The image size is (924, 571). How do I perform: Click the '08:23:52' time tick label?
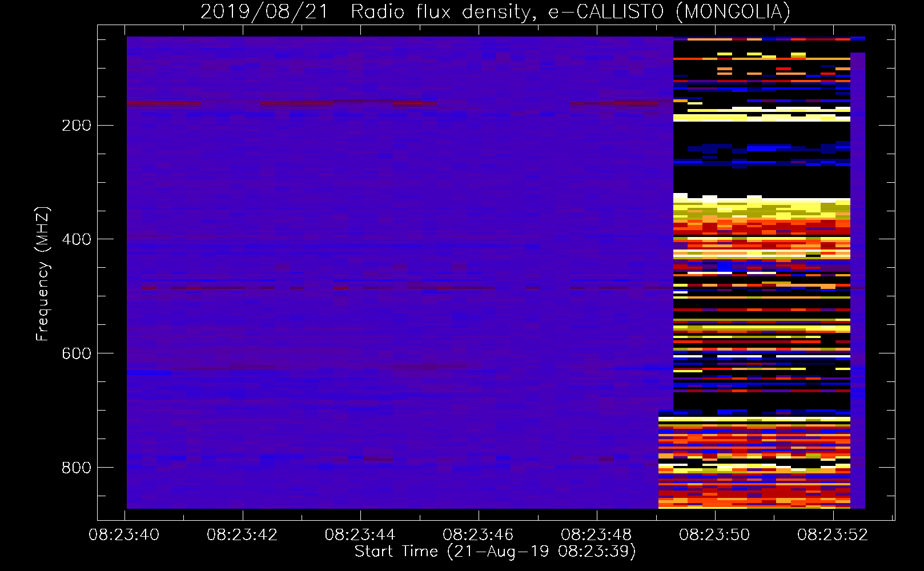[x=833, y=535]
